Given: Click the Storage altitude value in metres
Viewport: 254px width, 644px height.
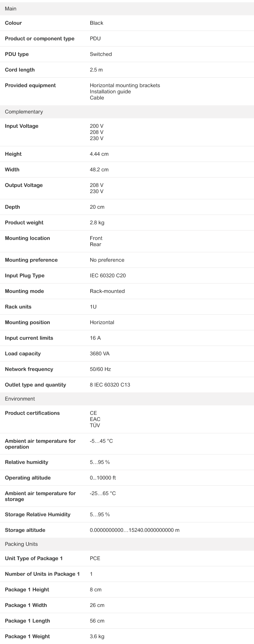Looking at the screenshot, I should point(135,530).
